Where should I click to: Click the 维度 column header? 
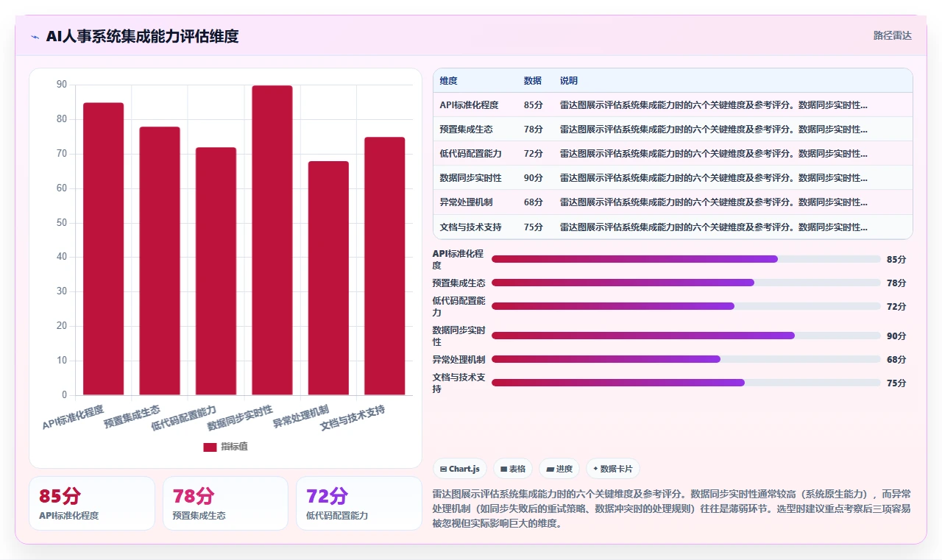[449, 81]
